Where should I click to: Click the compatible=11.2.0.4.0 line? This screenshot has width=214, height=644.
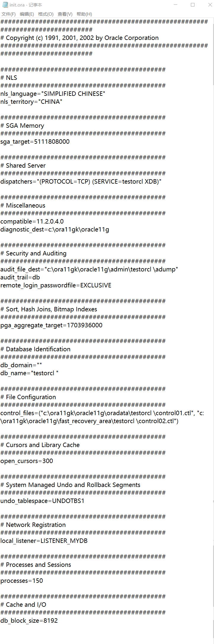coord(32,221)
